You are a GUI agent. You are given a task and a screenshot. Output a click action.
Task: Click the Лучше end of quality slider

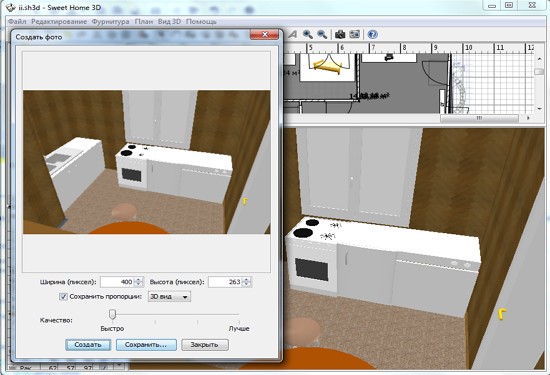[x=239, y=329]
